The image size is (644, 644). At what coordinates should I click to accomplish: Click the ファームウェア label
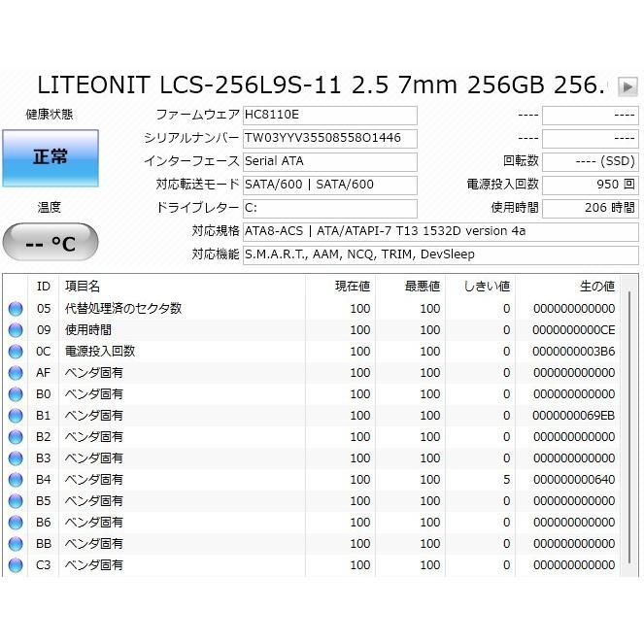point(197,115)
